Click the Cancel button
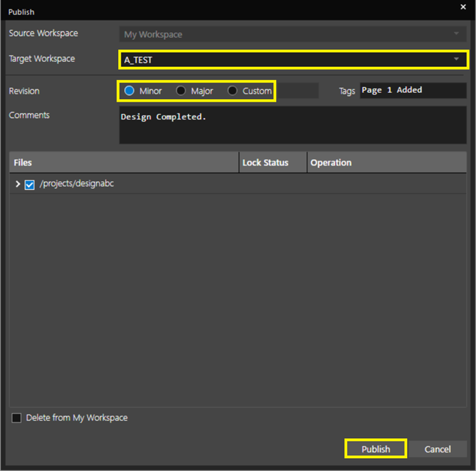The image size is (476, 471). [x=437, y=449]
